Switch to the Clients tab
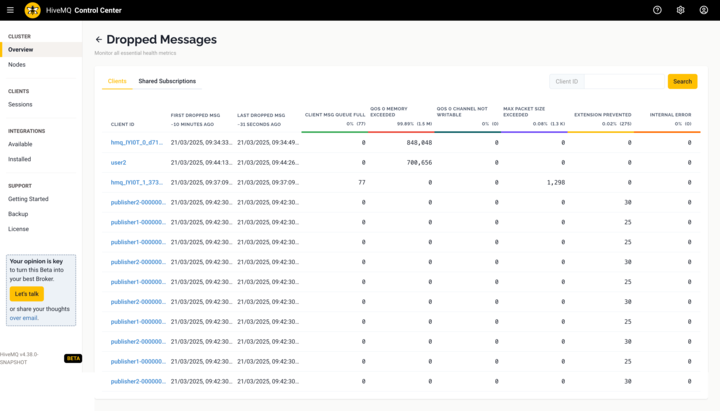The image size is (720, 411). point(117,81)
